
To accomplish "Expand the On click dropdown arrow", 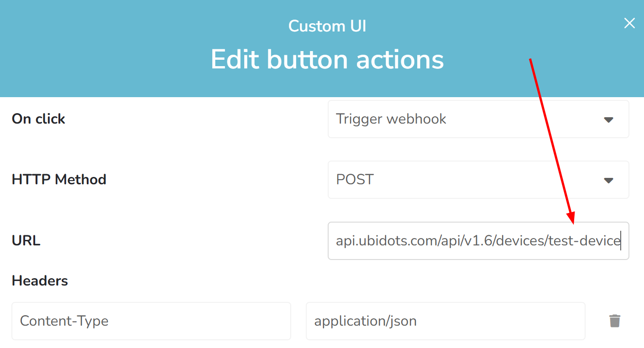I will (x=608, y=119).
